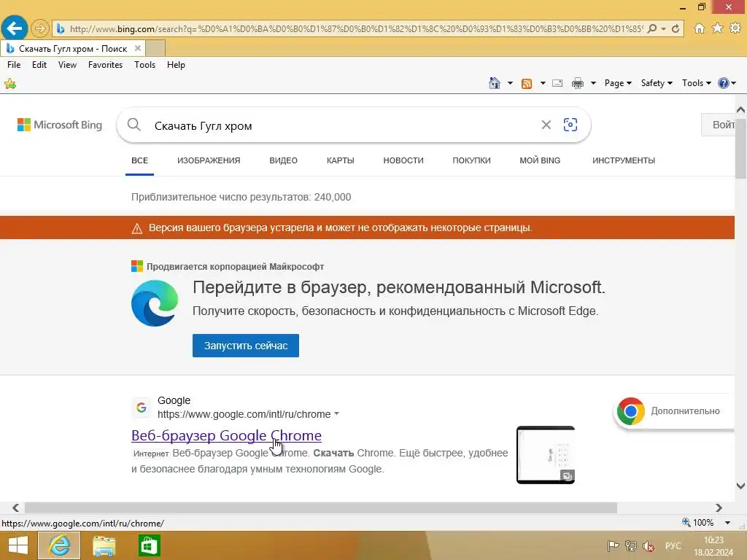Open the View menu
Screen dimensions: 747x560
pyautogui.click(x=67, y=65)
